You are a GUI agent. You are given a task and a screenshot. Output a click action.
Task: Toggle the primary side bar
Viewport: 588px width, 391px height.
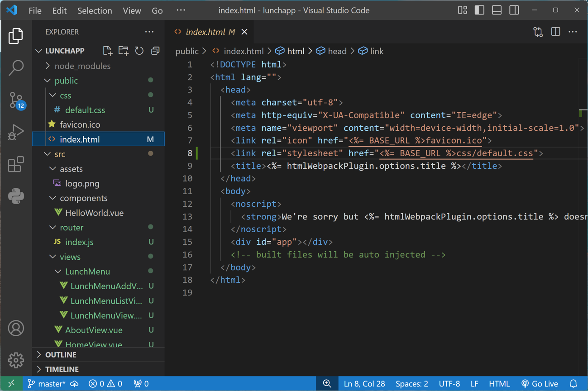click(x=479, y=10)
